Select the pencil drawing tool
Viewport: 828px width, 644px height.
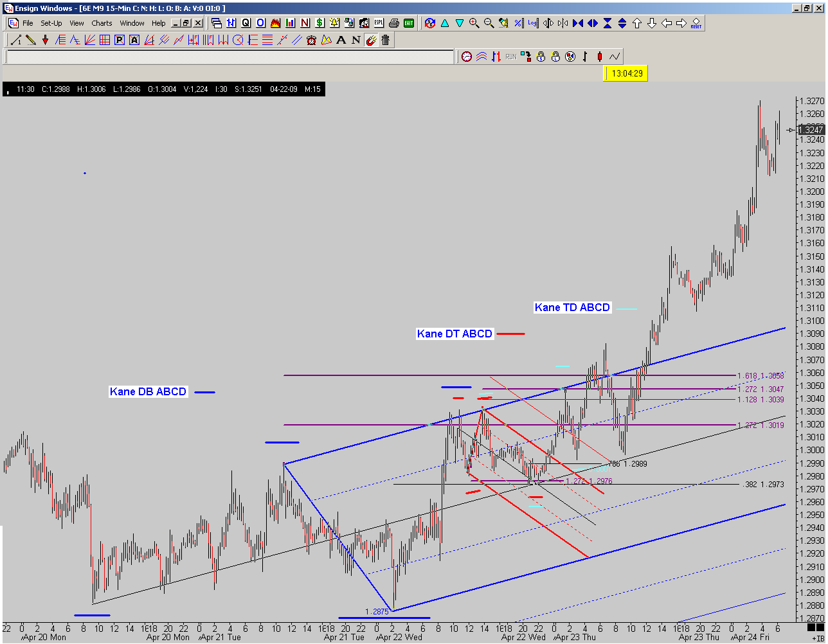coord(30,40)
